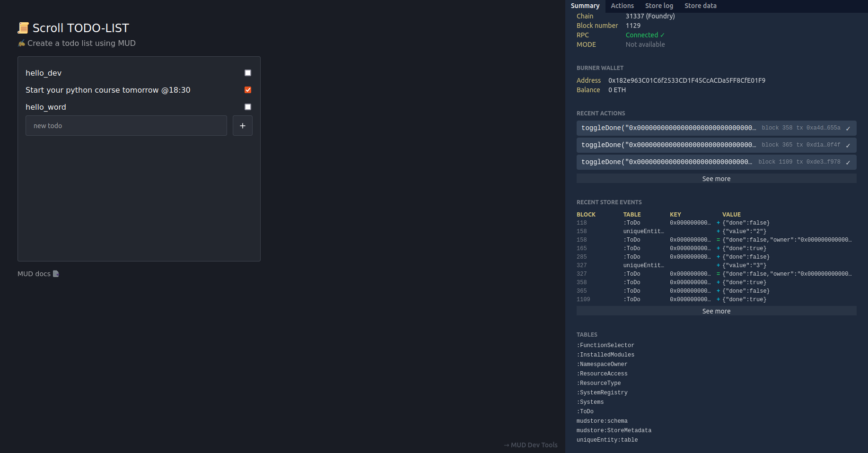Click block number value 1129
This screenshot has height=453, width=868.
[633, 26]
